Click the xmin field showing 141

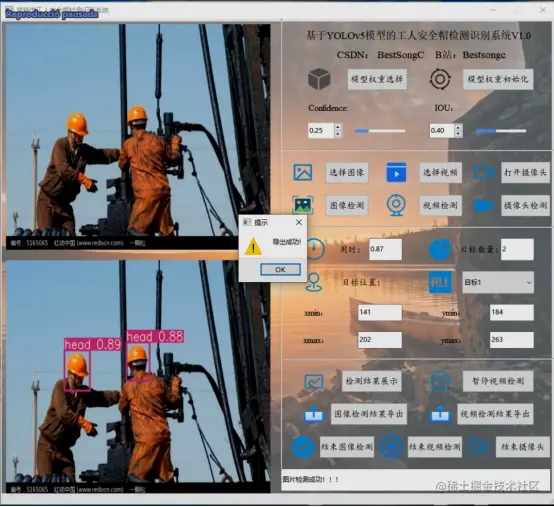[x=379, y=312]
